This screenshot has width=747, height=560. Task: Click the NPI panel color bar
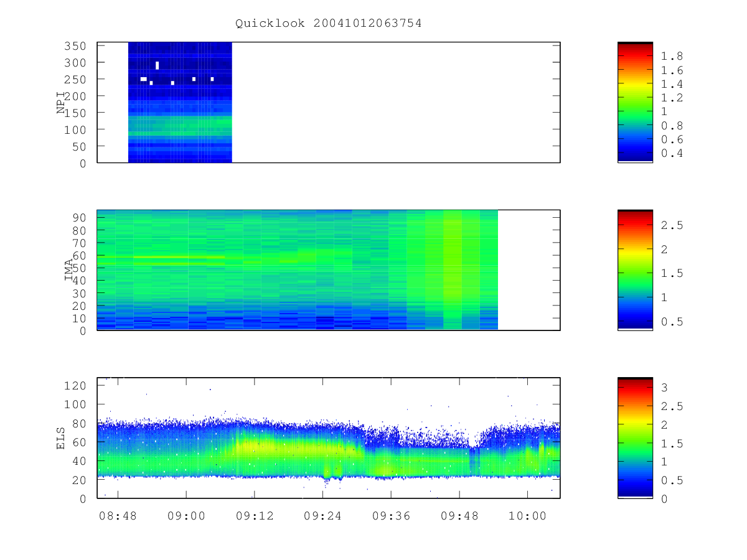tap(635, 102)
